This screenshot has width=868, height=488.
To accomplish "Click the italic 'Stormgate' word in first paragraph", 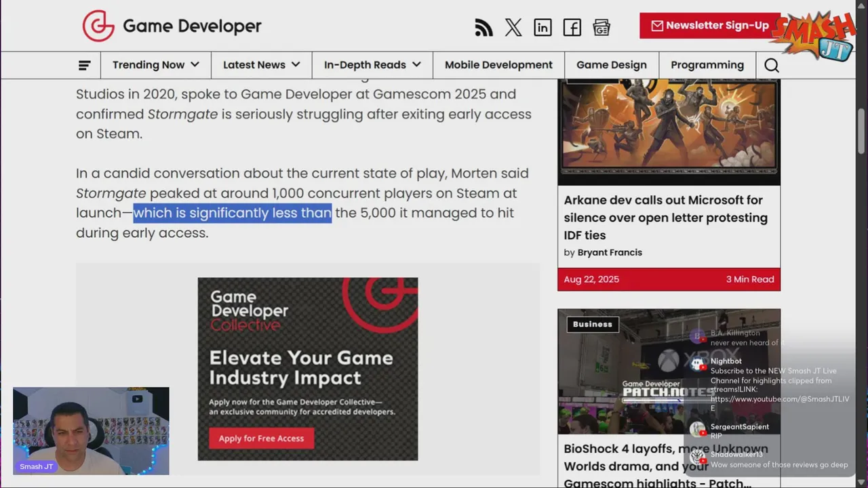I will (x=182, y=114).
